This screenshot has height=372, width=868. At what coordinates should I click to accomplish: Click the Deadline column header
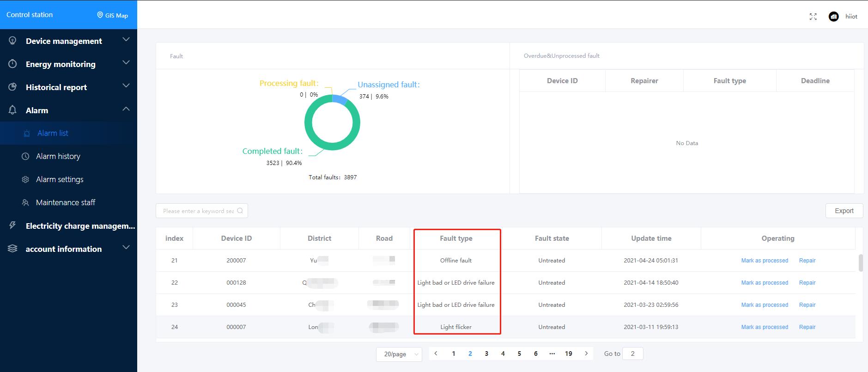[815, 80]
